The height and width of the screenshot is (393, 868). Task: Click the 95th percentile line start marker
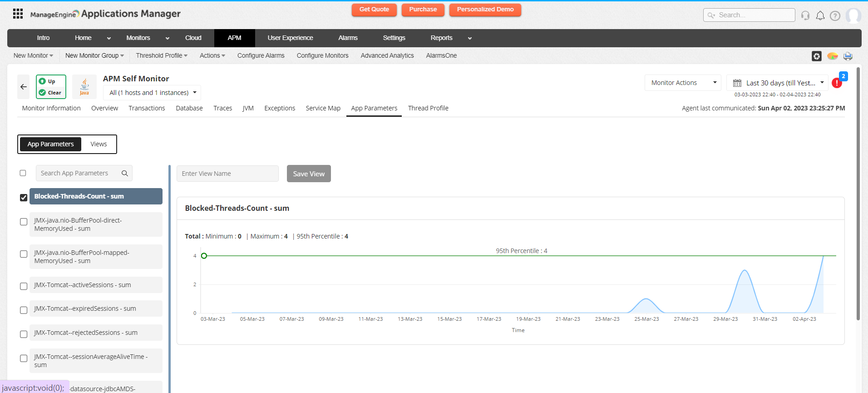coord(204,256)
